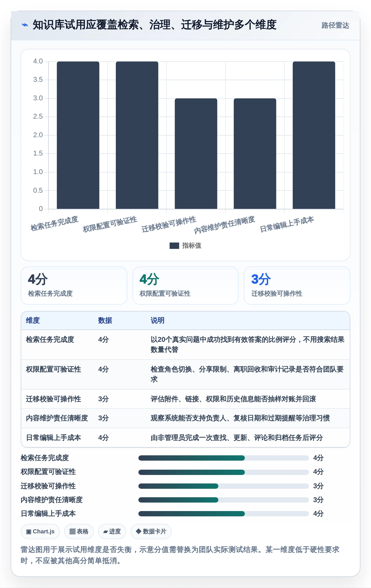Image resolution: width=371 pixels, height=588 pixels.
Task: Click the 3分 cell in 迁移校验可操作性 table row
Action: coord(103,399)
